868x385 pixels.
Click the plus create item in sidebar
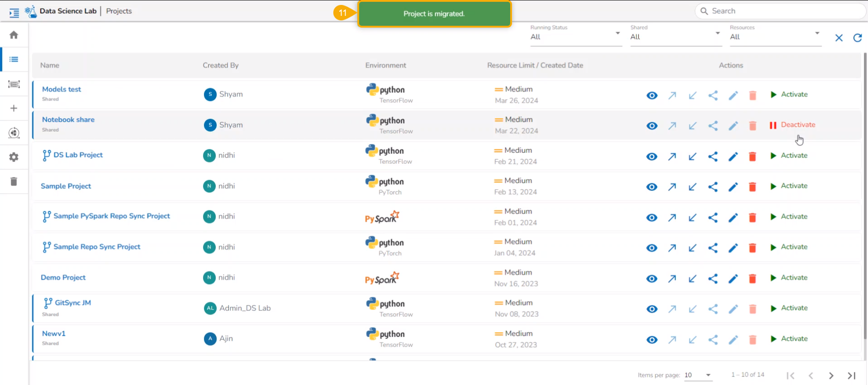14,108
